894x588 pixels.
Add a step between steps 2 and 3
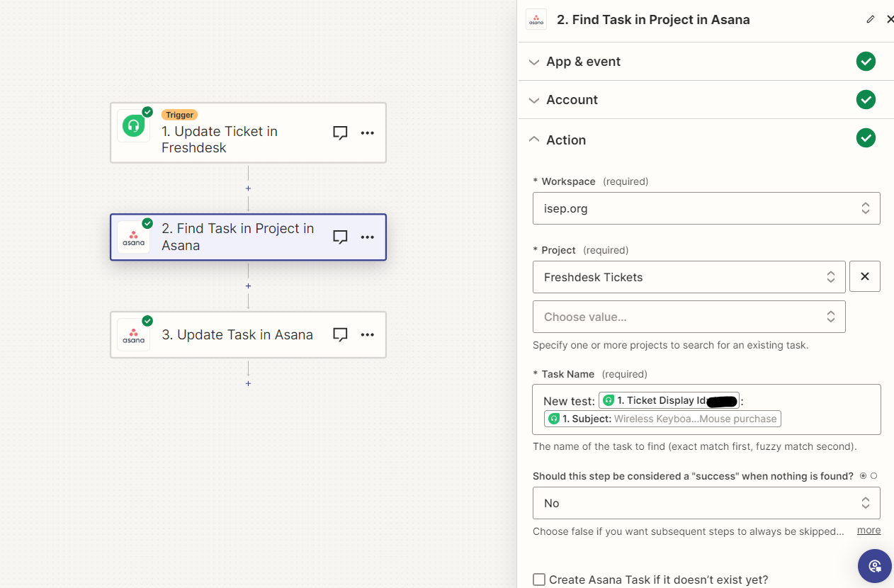coord(248,286)
